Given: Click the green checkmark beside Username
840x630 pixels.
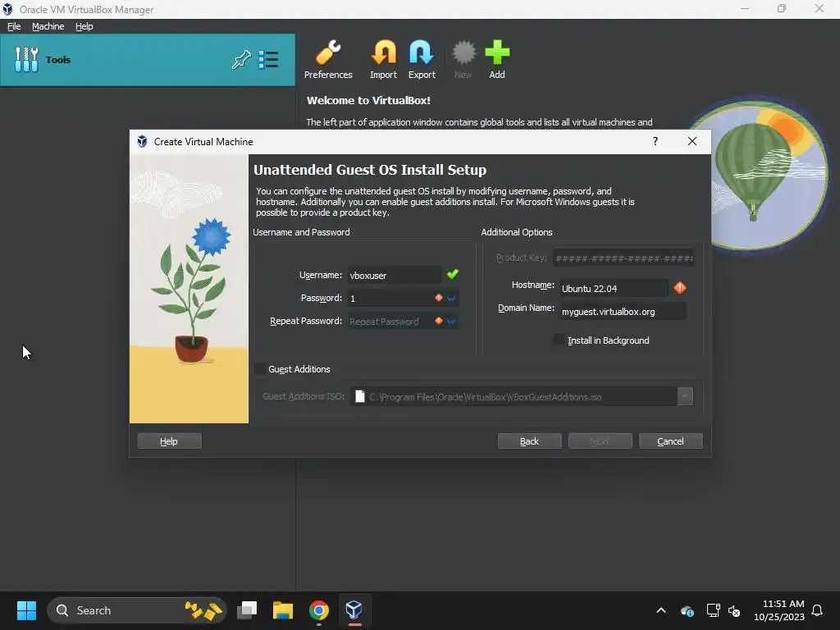Looking at the screenshot, I should pyautogui.click(x=453, y=274).
